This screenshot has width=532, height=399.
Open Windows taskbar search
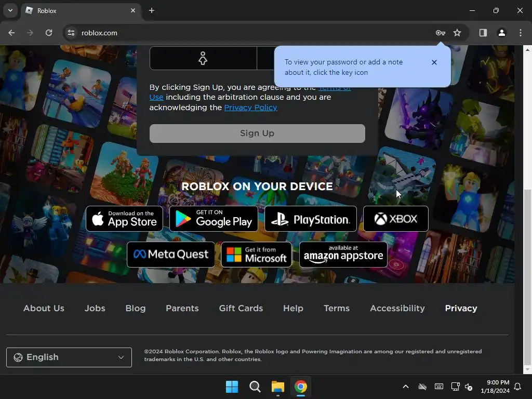(255, 387)
